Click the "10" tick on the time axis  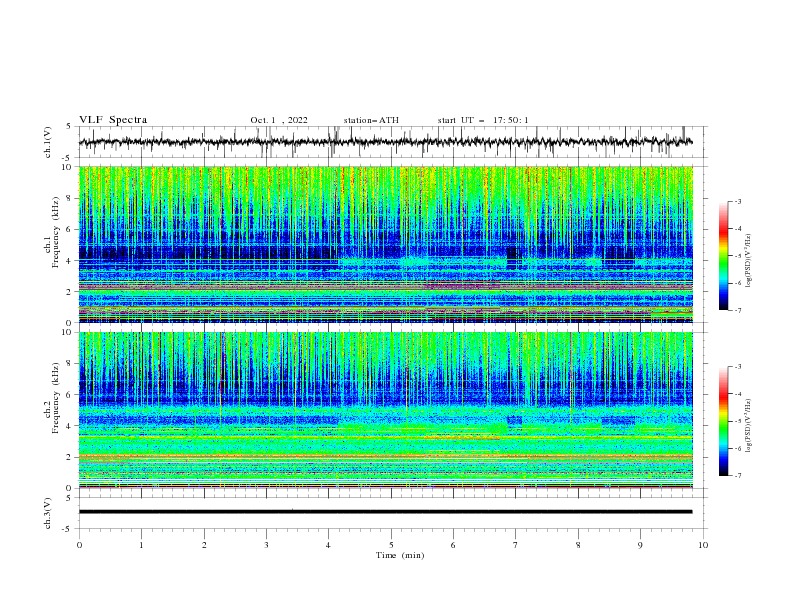coord(703,545)
